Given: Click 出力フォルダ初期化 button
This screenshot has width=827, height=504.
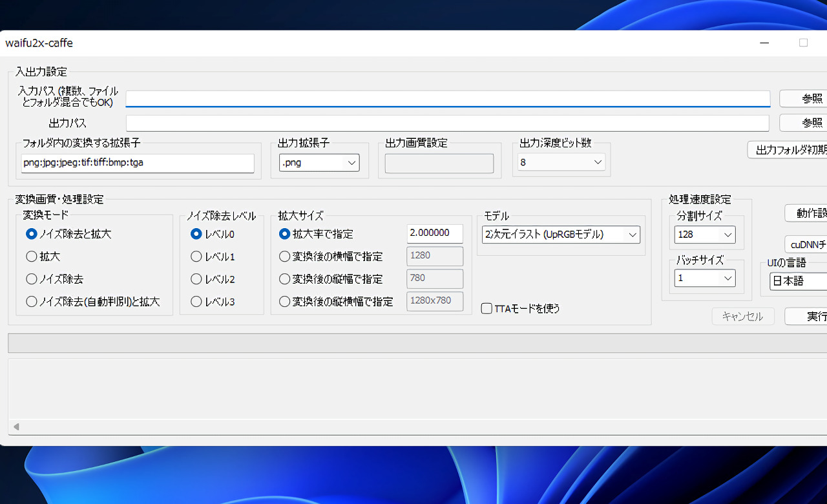Looking at the screenshot, I should tap(787, 150).
